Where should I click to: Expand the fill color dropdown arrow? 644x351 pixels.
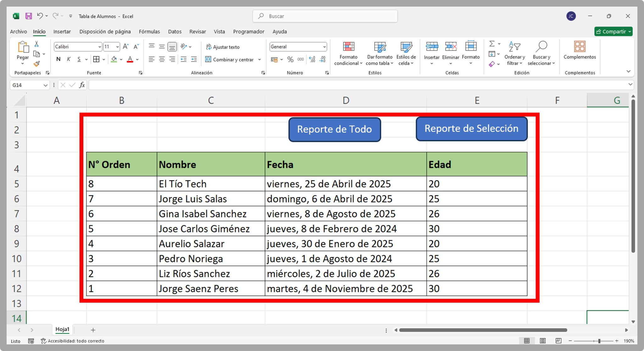tap(120, 59)
